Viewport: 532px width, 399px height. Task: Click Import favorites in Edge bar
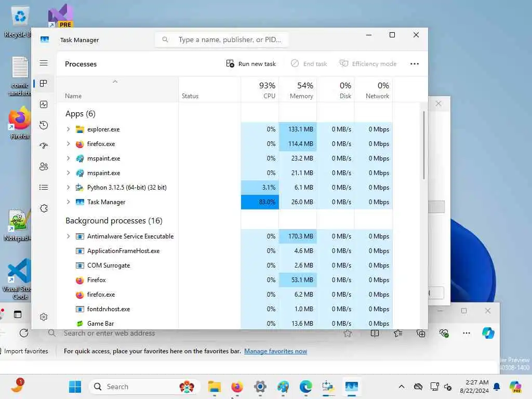coord(26,351)
